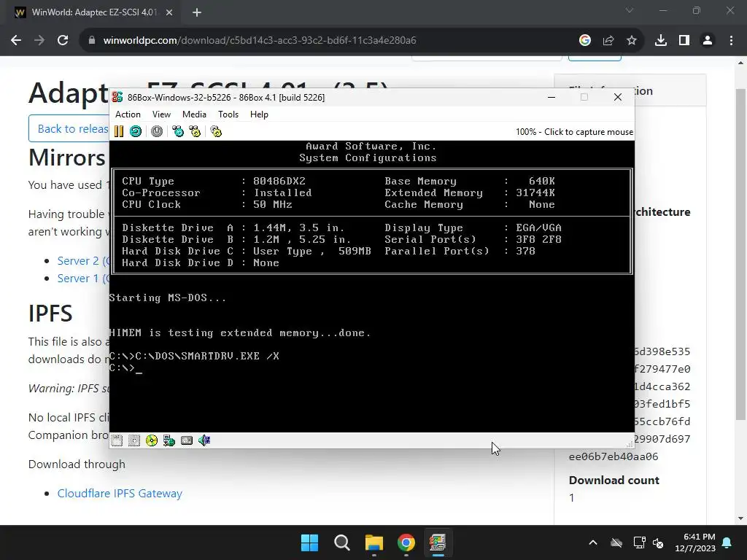Screen dimensions: 747x560
Task: Open the Media menu in 86Box
Action: [x=194, y=114]
